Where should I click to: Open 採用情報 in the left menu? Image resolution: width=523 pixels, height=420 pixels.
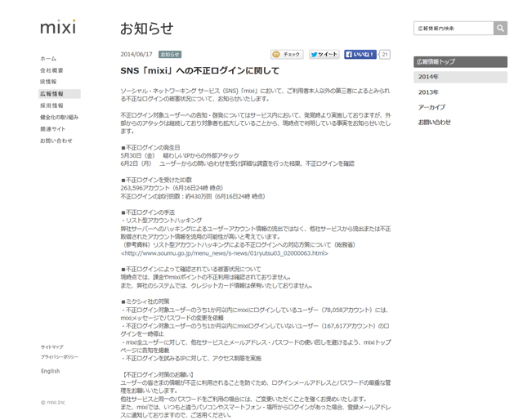point(51,105)
